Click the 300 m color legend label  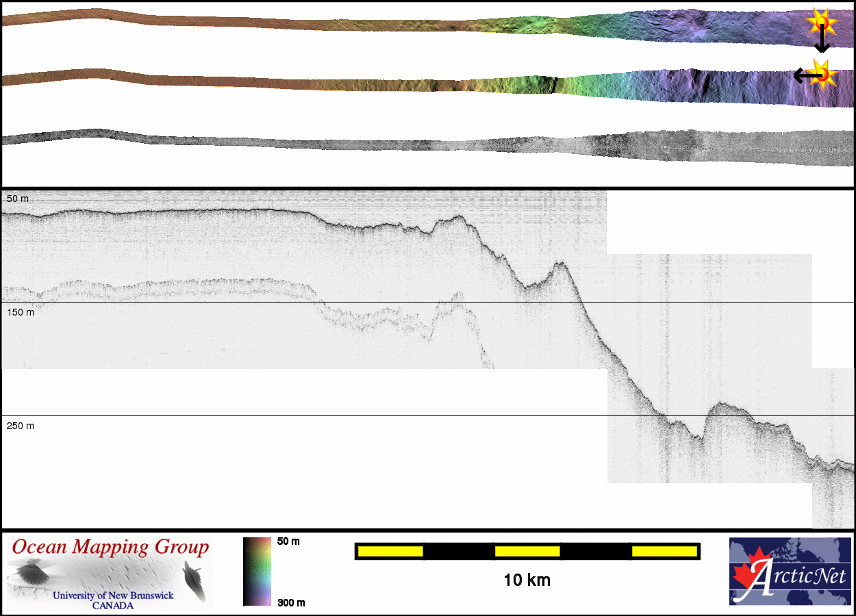pos(291,602)
